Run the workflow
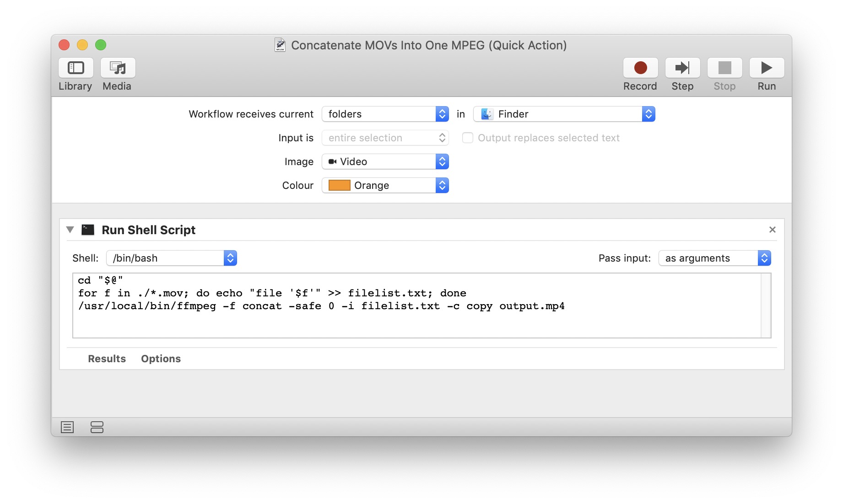 (766, 67)
